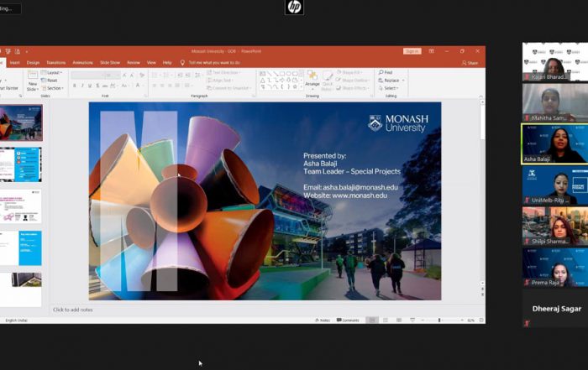Expand the Section dropdown
The image size is (588, 370).
pos(52,88)
